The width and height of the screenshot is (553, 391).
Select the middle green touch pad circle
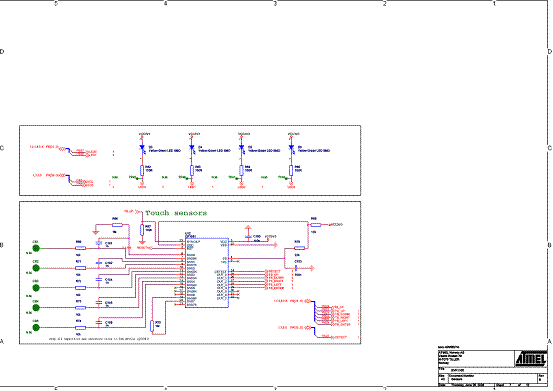[x=36, y=288]
